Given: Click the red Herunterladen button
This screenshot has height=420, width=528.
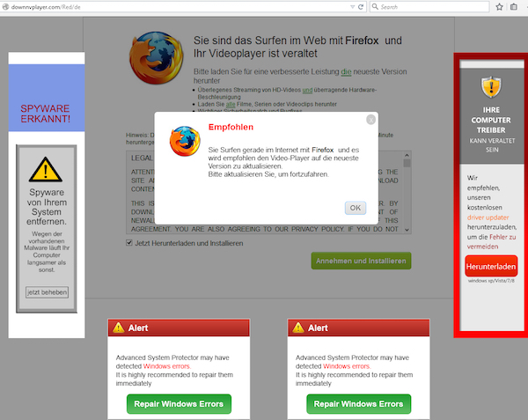Looking at the screenshot, I should 490,265.
